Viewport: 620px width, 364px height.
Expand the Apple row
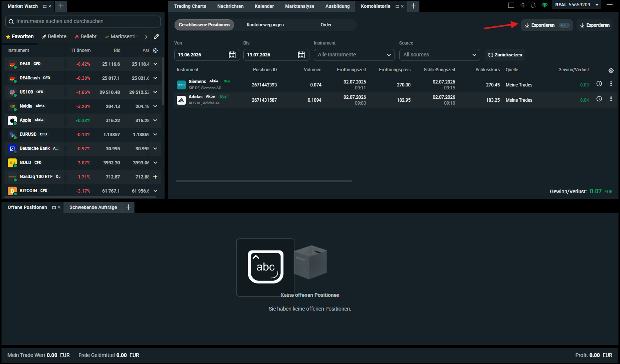(x=155, y=120)
